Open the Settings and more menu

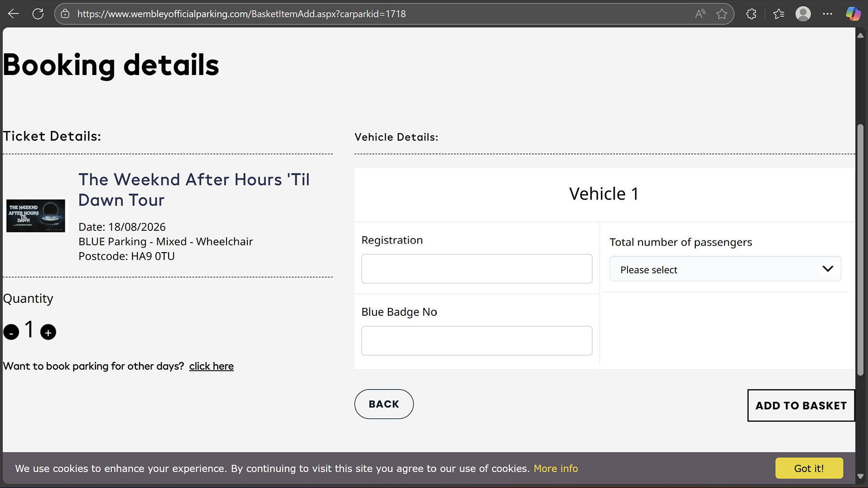coord(827,14)
